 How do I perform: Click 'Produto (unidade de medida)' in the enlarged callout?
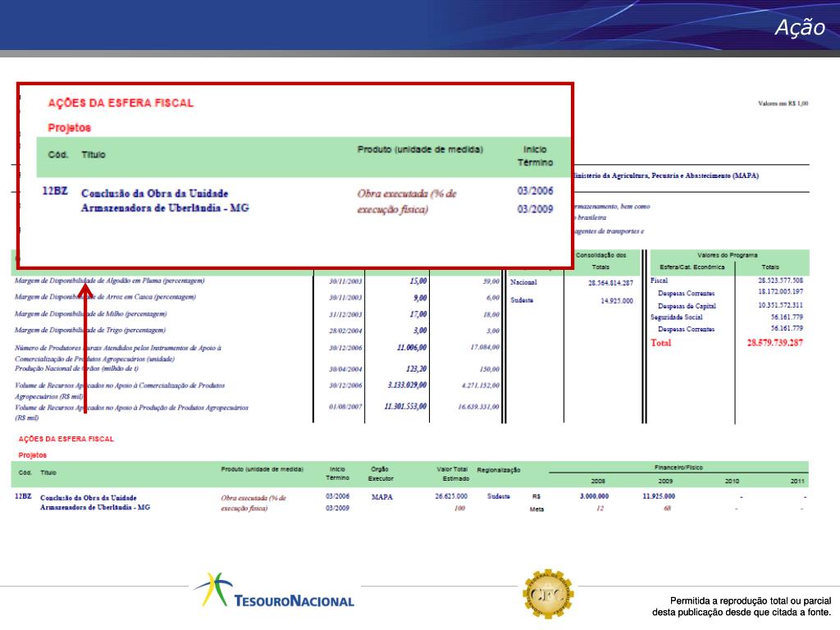420,149
